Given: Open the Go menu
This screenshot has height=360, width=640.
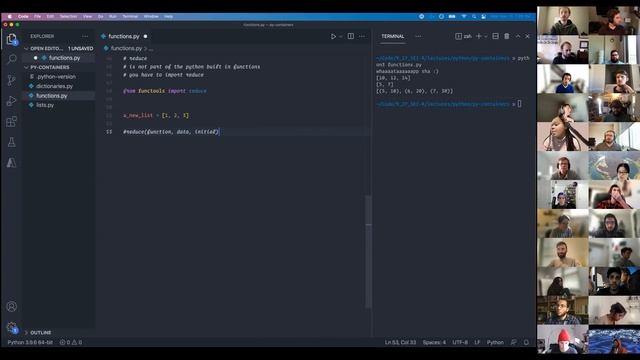Looking at the screenshot, I should 100,16.
